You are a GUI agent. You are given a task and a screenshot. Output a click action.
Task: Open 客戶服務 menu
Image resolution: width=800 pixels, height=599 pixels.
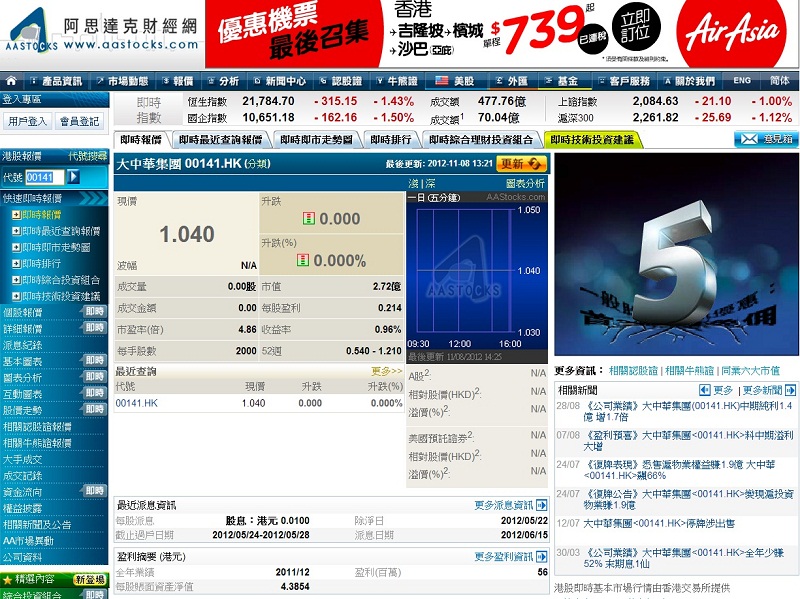coord(624,81)
